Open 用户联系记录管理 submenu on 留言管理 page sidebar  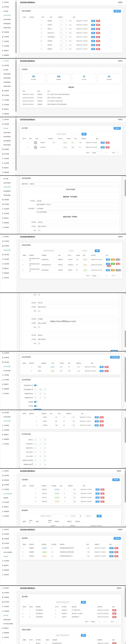click(x=8, y=624)
